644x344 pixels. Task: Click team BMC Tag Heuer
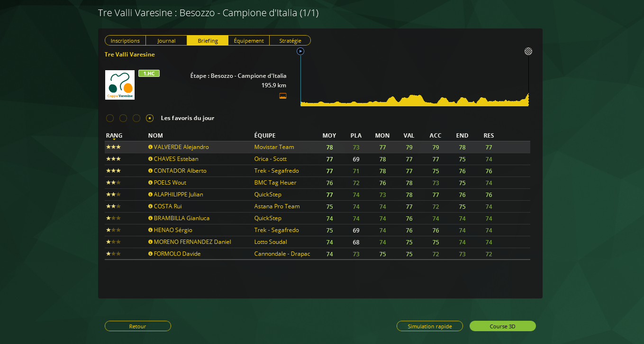275,183
